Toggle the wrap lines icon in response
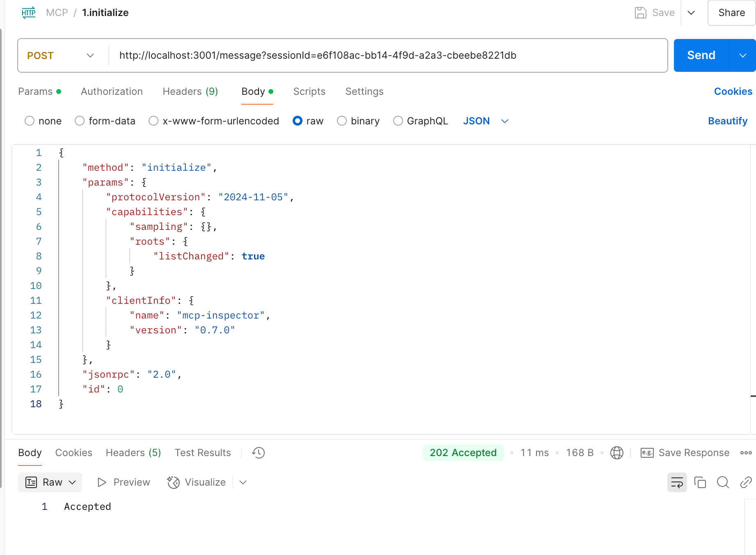 pos(677,482)
